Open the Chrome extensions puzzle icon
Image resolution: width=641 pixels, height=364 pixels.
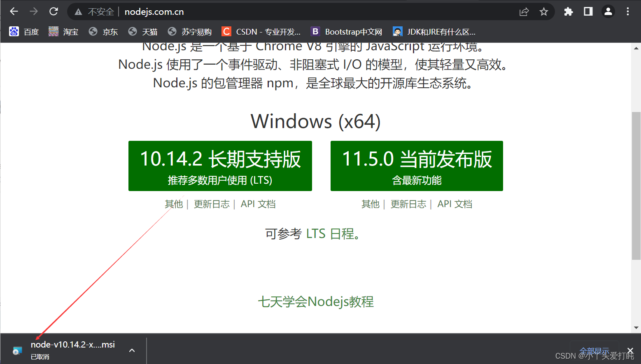coord(569,12)
